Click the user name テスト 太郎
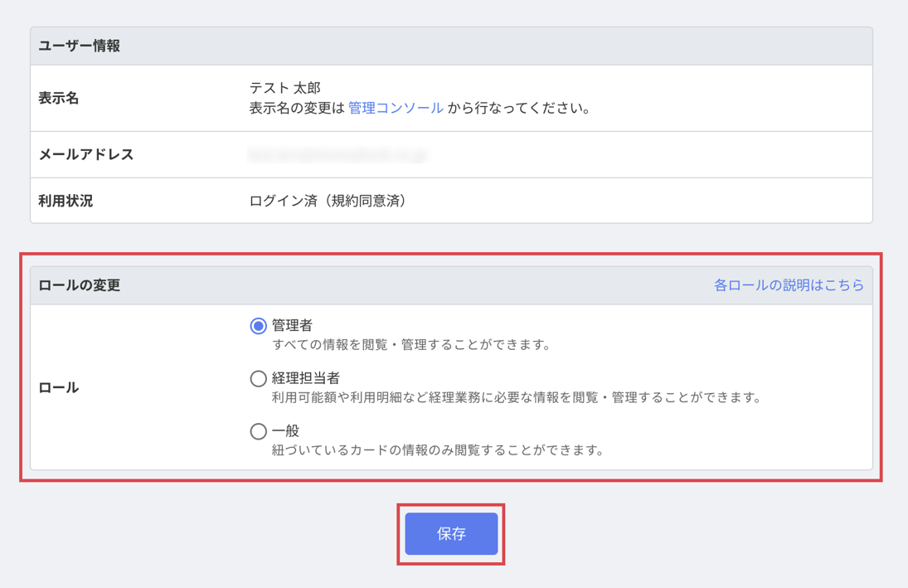This screenshot has height=588, width=908. tap(284, 88)
